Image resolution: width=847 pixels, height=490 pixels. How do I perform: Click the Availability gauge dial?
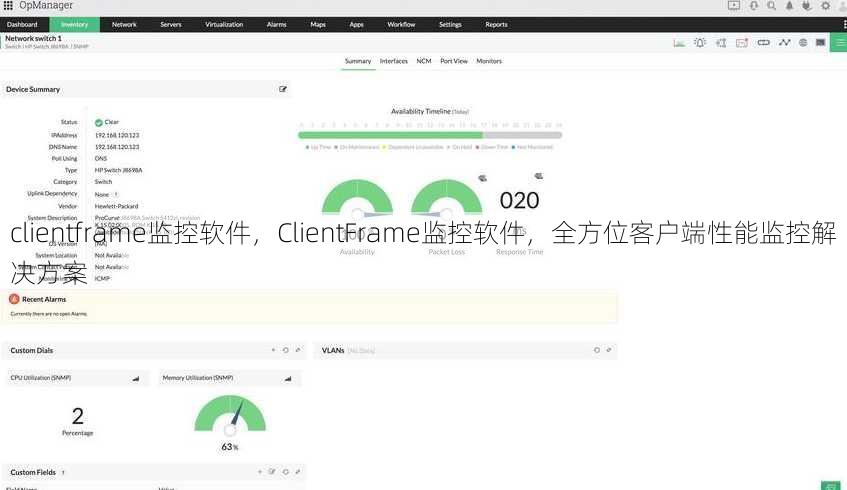coord(357,198)
